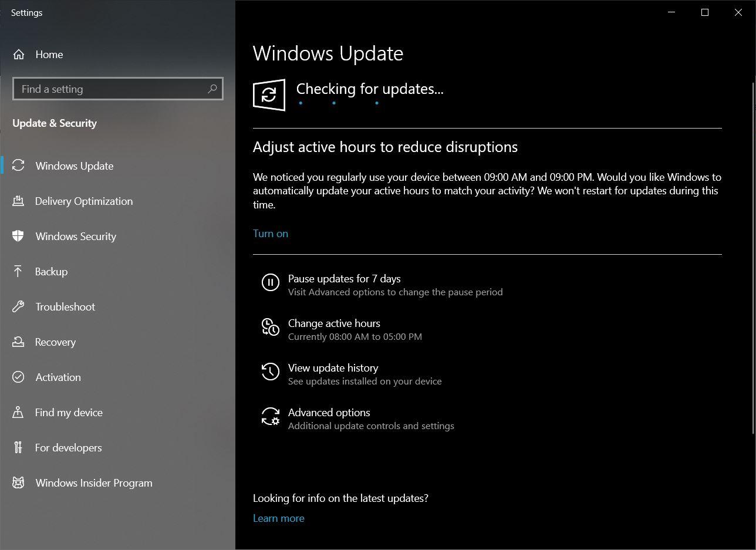
Task: Click the For developers tools icon
Action: pyautogui.click(x=18, y=447)
